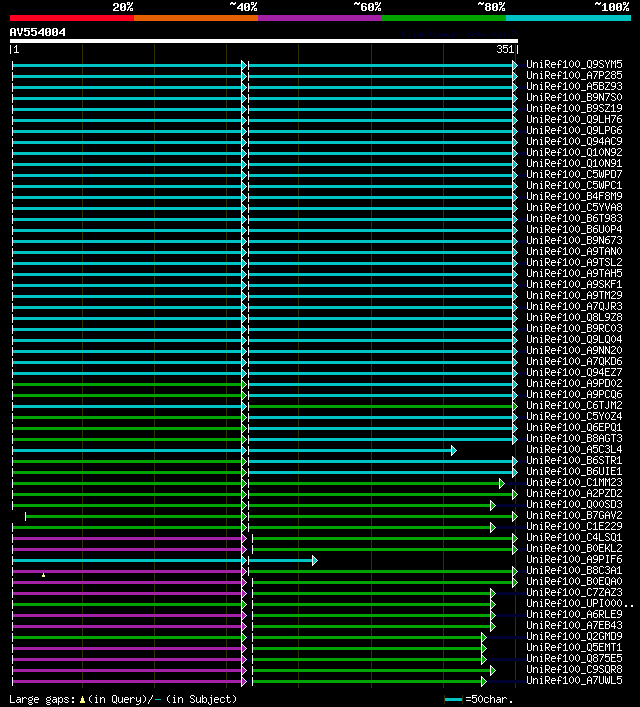Click UniRef100_C6TJM2 label

click(574, 405)
